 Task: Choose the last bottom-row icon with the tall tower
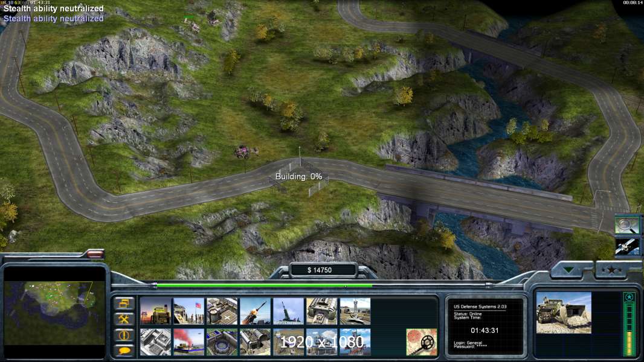355,342
